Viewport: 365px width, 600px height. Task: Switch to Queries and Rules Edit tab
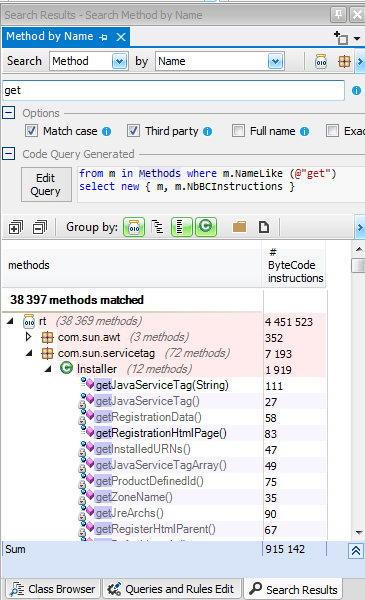(x=171, y=589)
